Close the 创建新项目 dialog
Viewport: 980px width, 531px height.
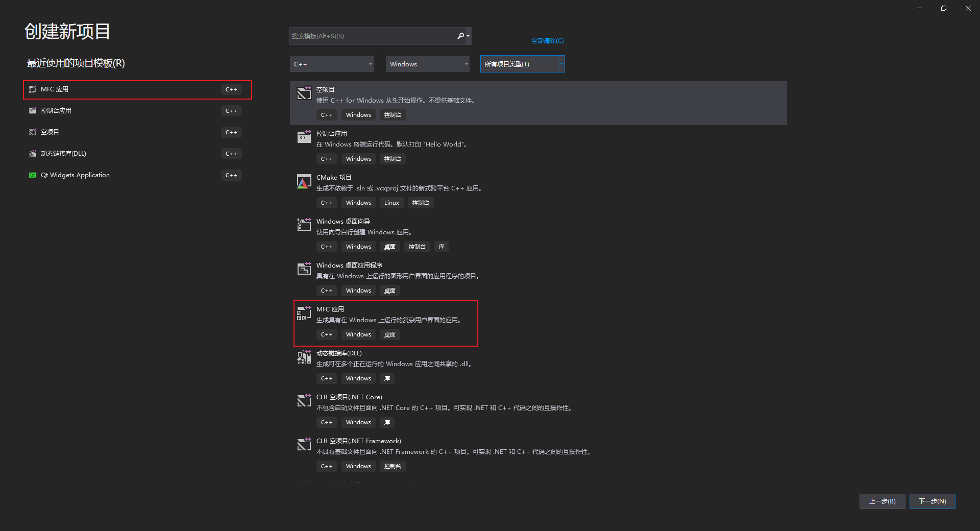[x=968, y=8]
